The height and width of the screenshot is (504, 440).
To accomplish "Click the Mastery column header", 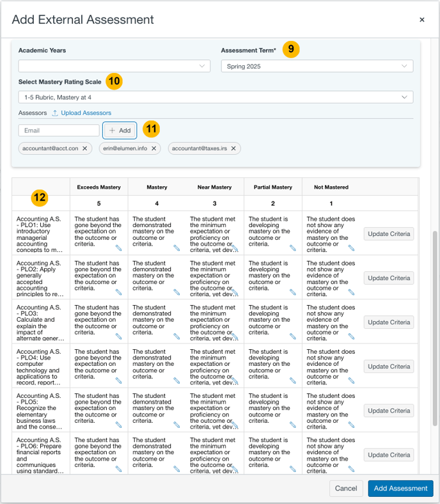I will [157, 187].
